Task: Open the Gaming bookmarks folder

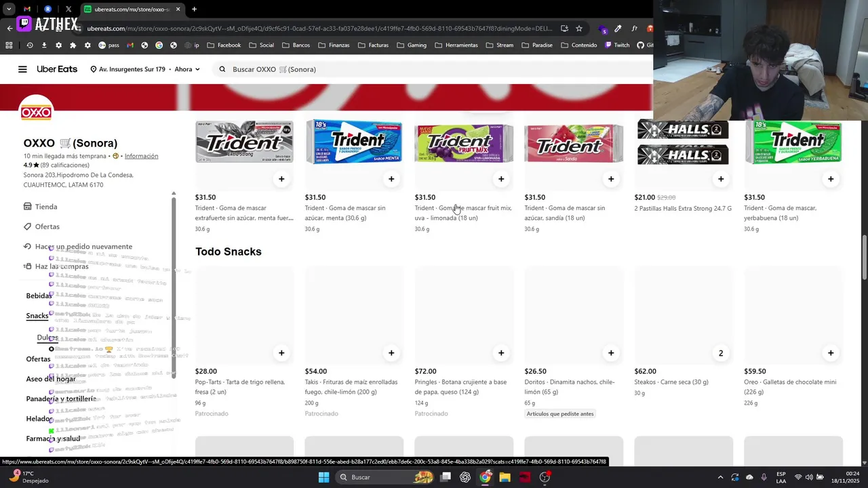Action: 412,45
